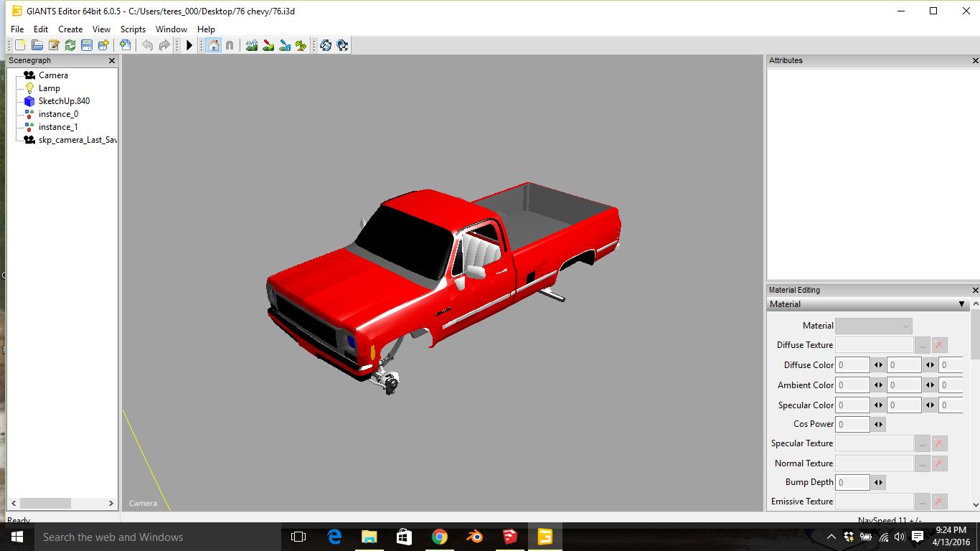Select the terrain sculpt mode icon

[x=251, y=45]
